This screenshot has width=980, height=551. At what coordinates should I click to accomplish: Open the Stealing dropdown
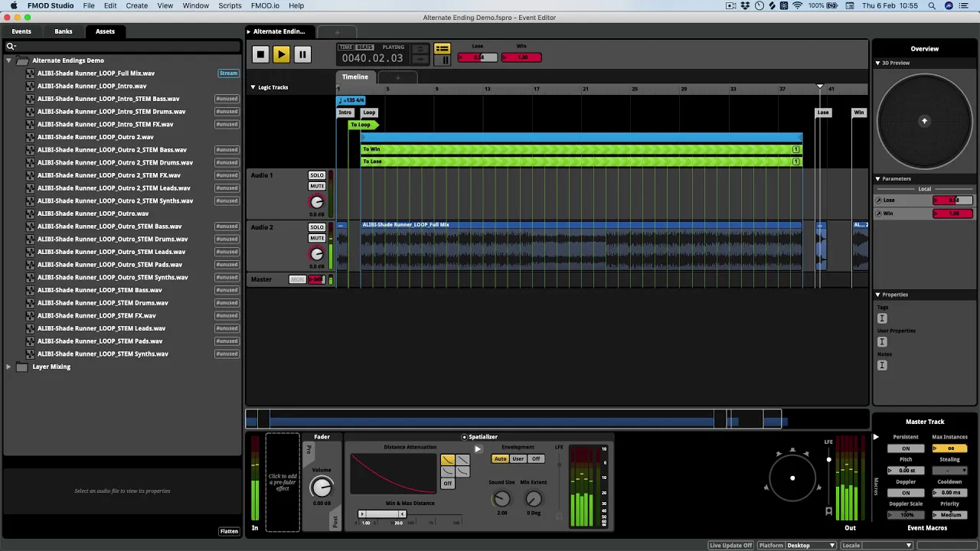pos(950,471)
